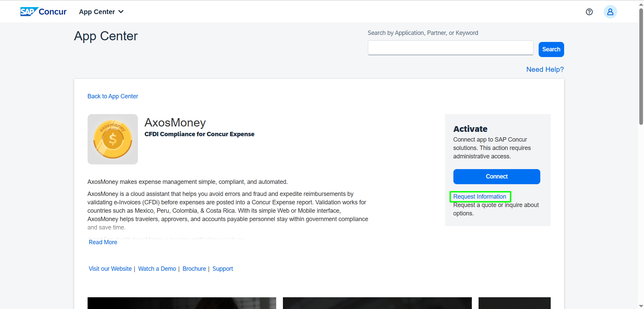This screenshot has width=644, height=309.
Task: Open the user profile icon
Action: (x=610, y=12)
